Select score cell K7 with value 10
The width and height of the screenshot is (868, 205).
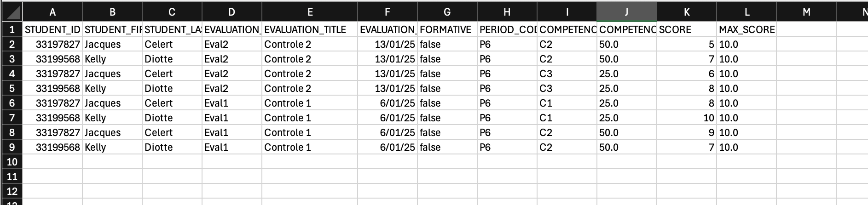click(x=686, y=118)
